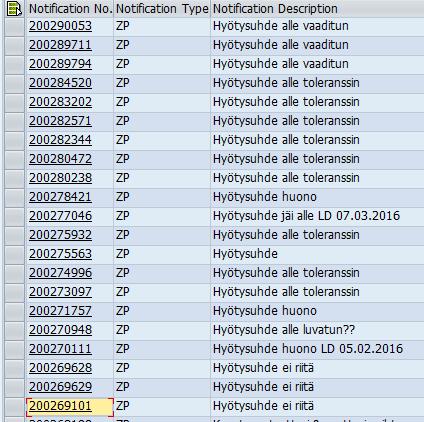
Task: Select row of notification 200277046 via row selector
Action: [x=15, y=216]
